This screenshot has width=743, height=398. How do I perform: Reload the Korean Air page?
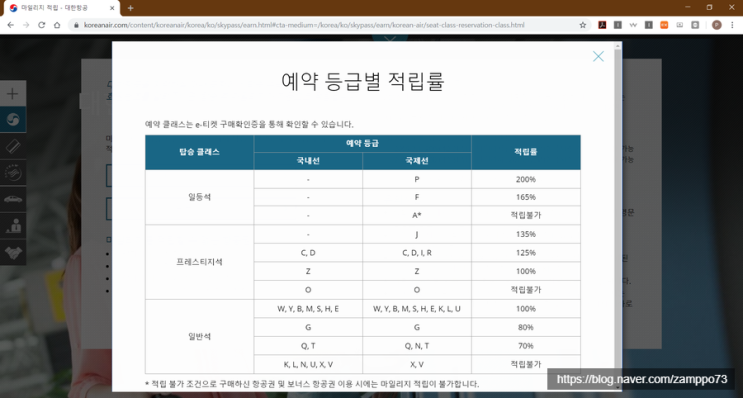point(41,25)
